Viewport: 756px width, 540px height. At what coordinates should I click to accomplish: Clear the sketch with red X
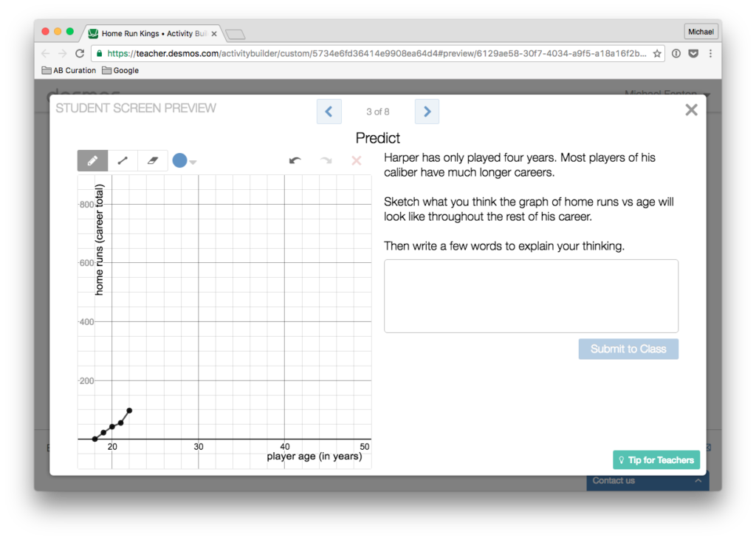tap(357, 161)
